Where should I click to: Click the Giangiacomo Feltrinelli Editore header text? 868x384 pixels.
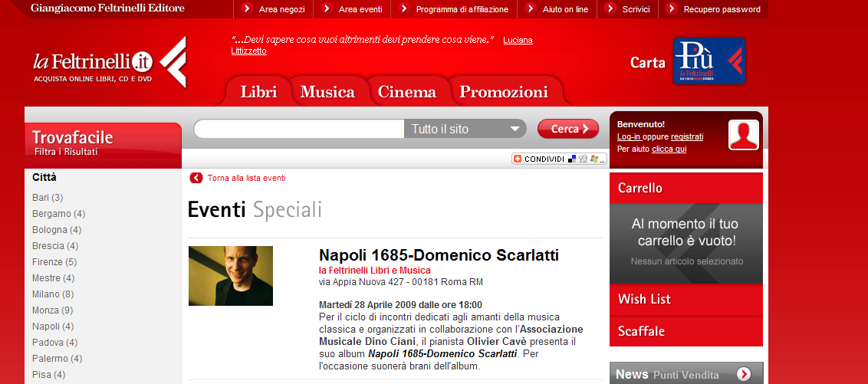(108, 8)
